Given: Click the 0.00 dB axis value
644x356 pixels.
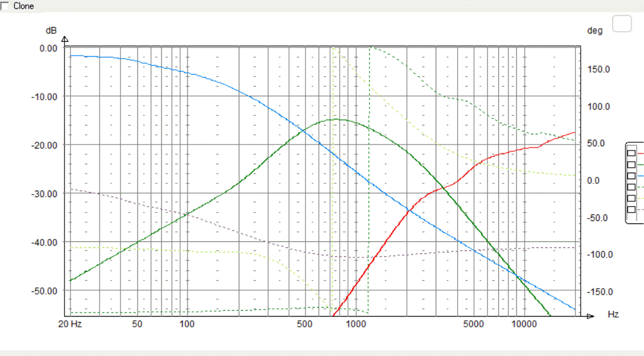Looking at the screenshot, I should [x=48, y=48].
